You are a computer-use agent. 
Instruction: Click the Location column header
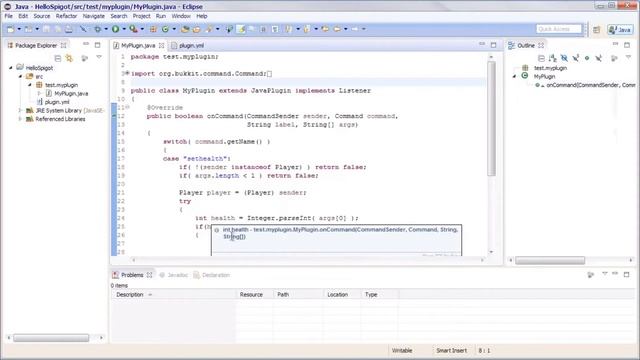pyautogui.click(x=342, y=294)
